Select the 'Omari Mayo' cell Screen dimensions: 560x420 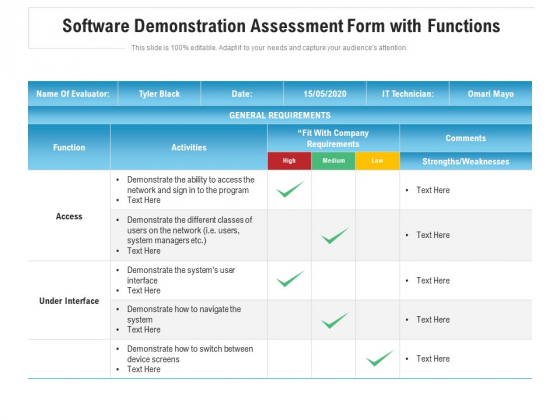(491, 94)
